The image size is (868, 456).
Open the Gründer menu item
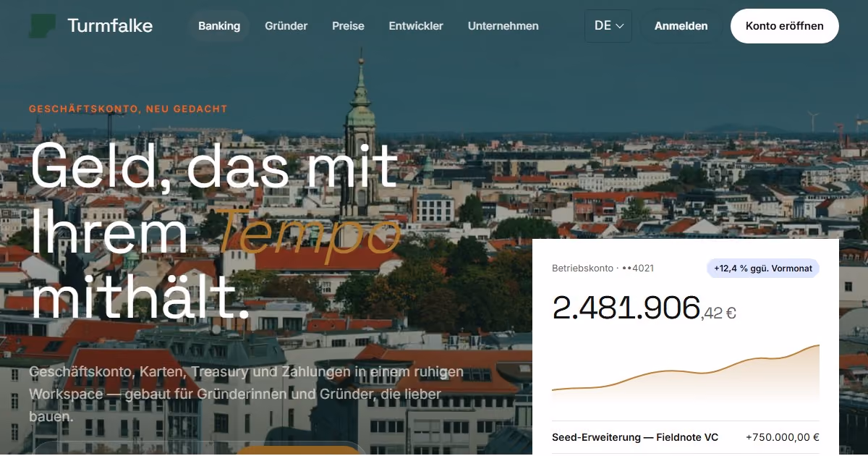(x=286, y=26)
